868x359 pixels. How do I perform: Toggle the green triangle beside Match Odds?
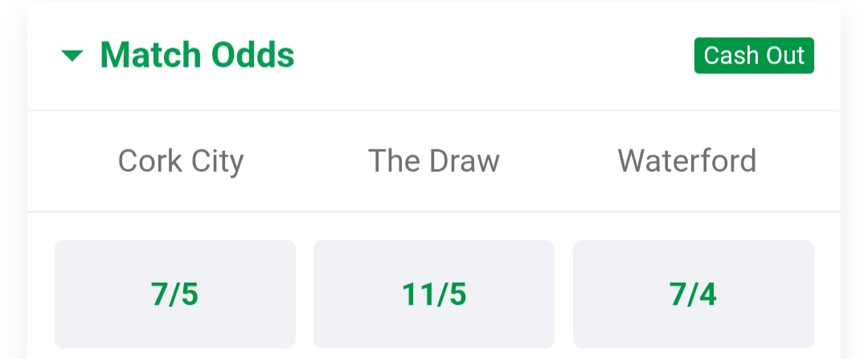72,55
